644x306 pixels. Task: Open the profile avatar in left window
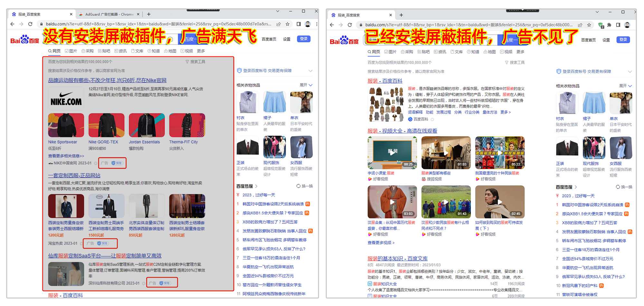point(308,24)
